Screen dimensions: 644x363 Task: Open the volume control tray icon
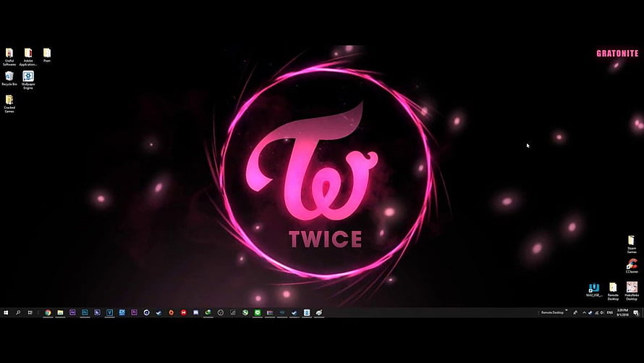point(602,312)
